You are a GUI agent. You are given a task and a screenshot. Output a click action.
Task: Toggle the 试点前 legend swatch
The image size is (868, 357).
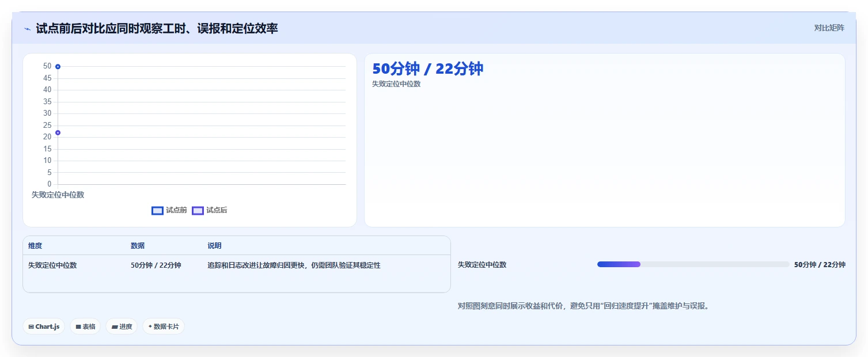pos(157,211)
